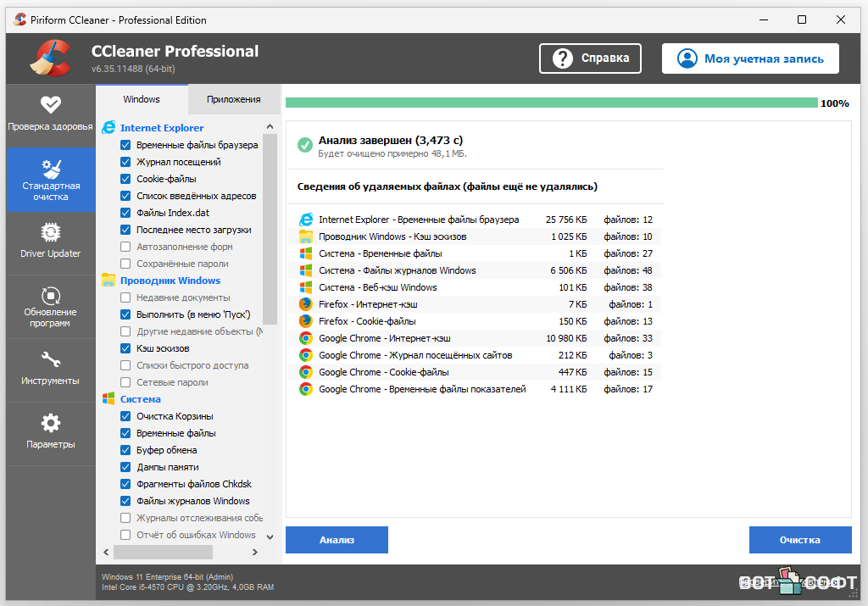Toggle Дампы памяти checkbox
Screen dimensions: 868x606
pos(125,467)
